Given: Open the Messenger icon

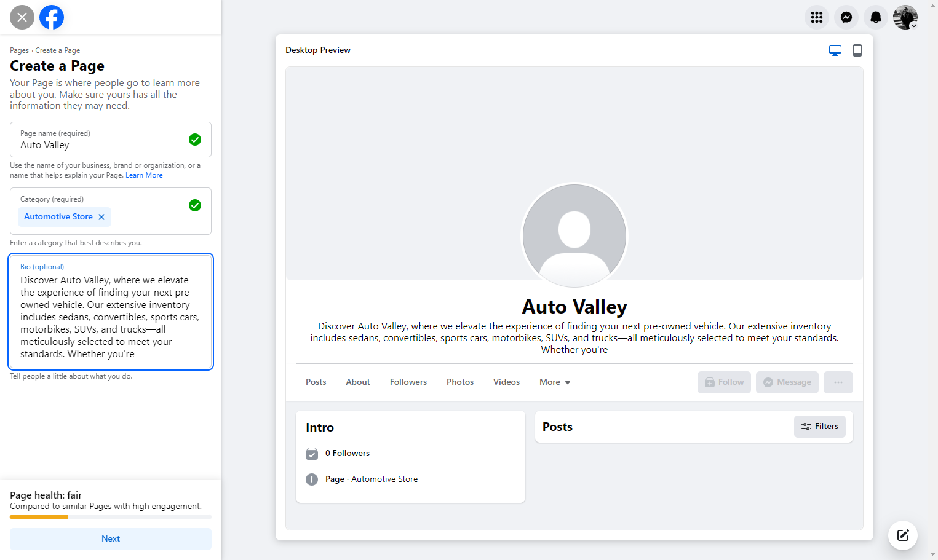Looking at the screenshot, I should pyautogui.click(x=846, y=17).
